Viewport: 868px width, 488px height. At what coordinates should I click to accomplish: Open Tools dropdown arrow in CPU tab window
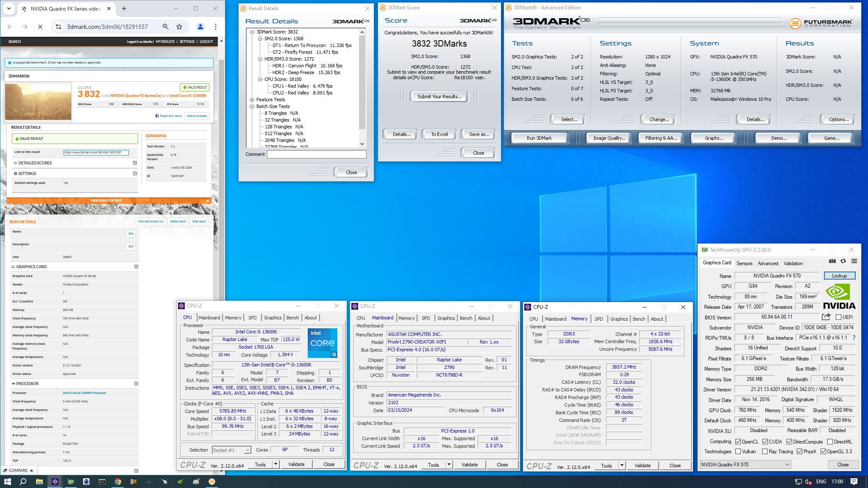(275, 464)
